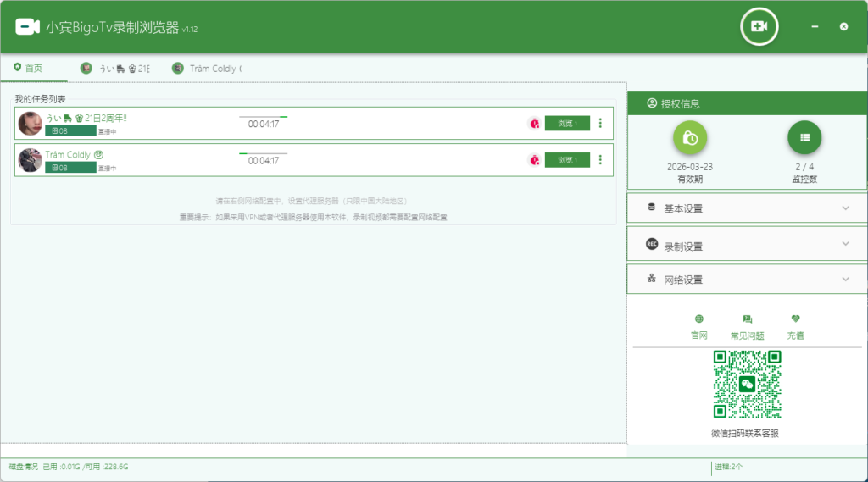Screen dimensions: 868x482
Task: Expand the 基本设置 basic settings section
Action: point(747,208)
